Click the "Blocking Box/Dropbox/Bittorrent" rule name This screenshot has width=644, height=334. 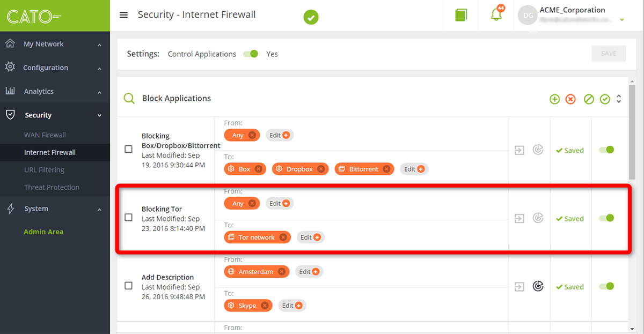181,140
